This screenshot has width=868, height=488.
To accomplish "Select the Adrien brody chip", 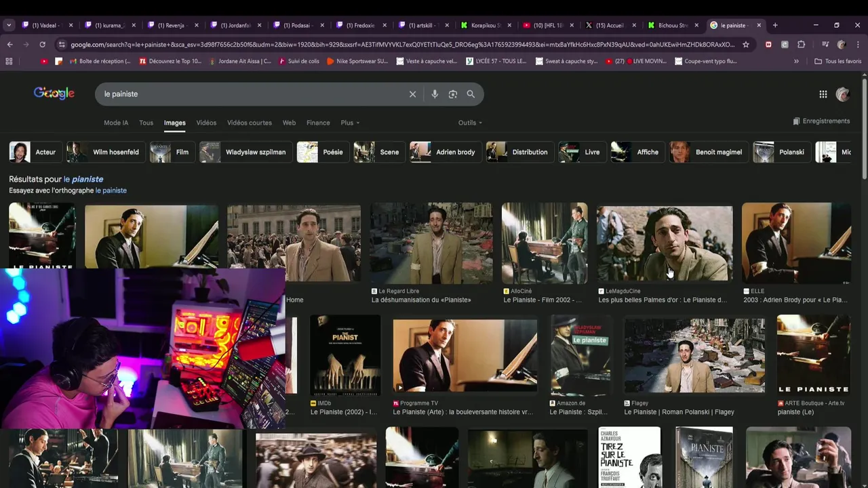I will [446, 152].
